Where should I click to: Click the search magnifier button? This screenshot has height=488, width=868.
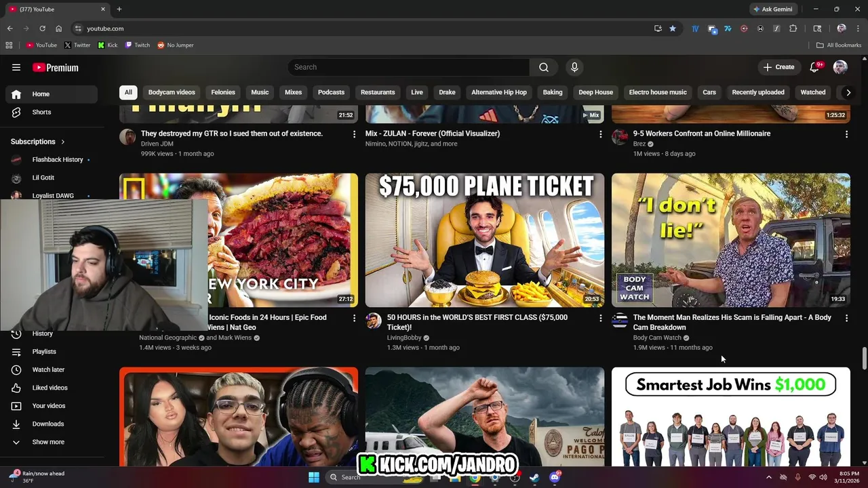tap(544, 67)
